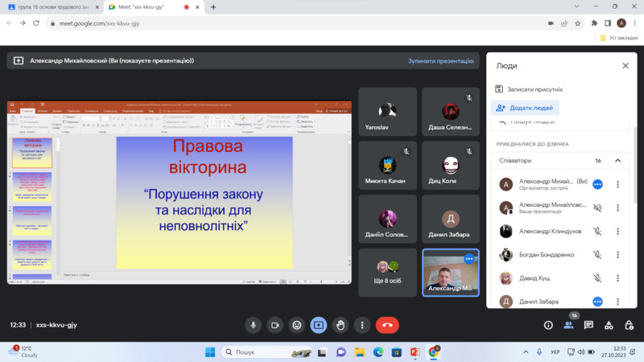Open PowerPoint from the Windows taskbar
This screenshot has height=362, width=644.
(415, 352)
